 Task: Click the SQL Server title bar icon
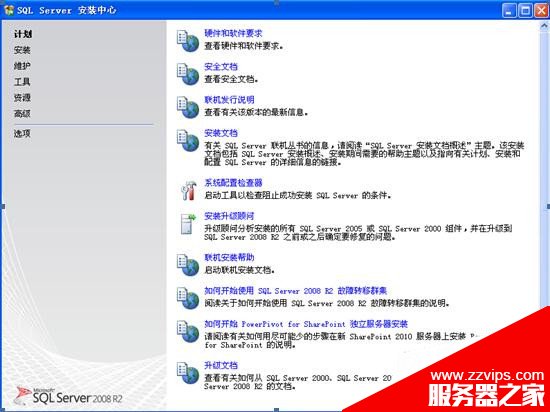[9, 10]
